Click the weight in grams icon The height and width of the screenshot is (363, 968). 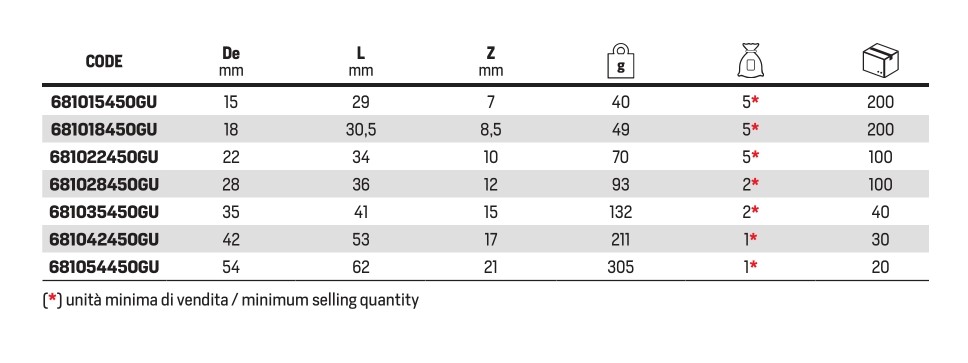pos(621,60)
